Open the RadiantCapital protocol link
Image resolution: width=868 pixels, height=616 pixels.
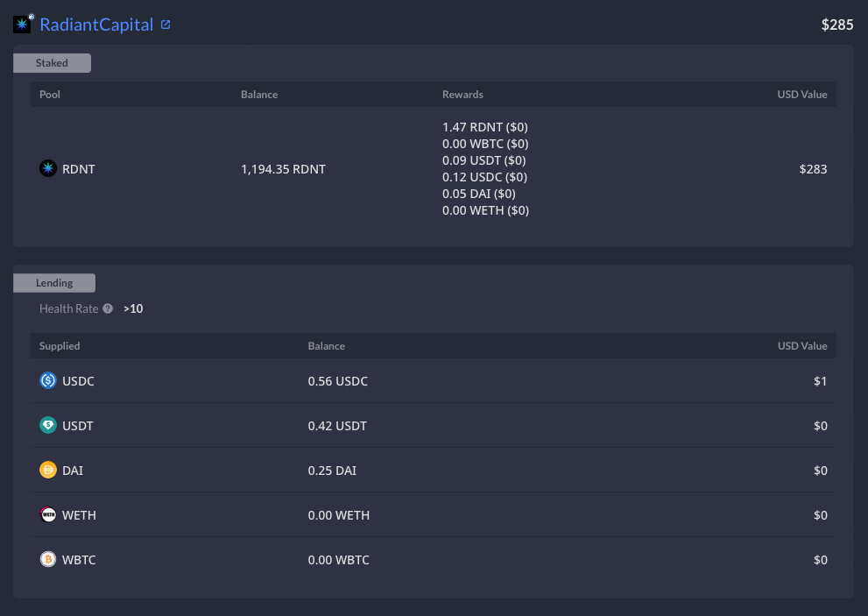(96, 25)
